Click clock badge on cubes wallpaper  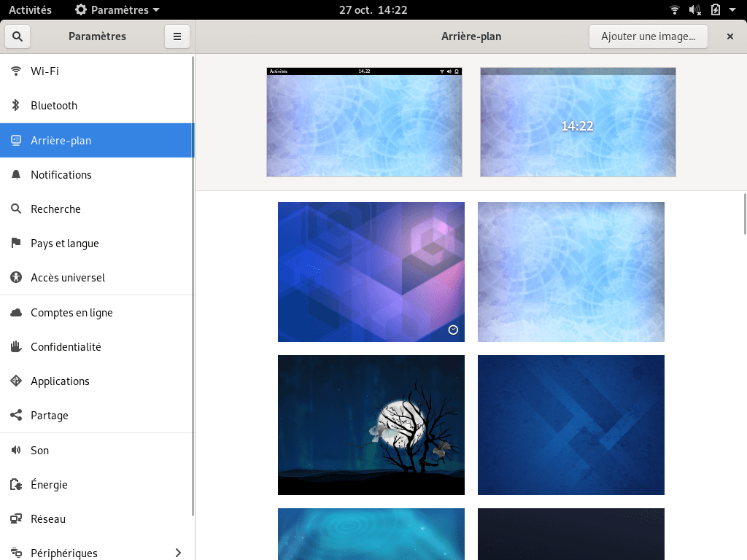tap(453, 330)
